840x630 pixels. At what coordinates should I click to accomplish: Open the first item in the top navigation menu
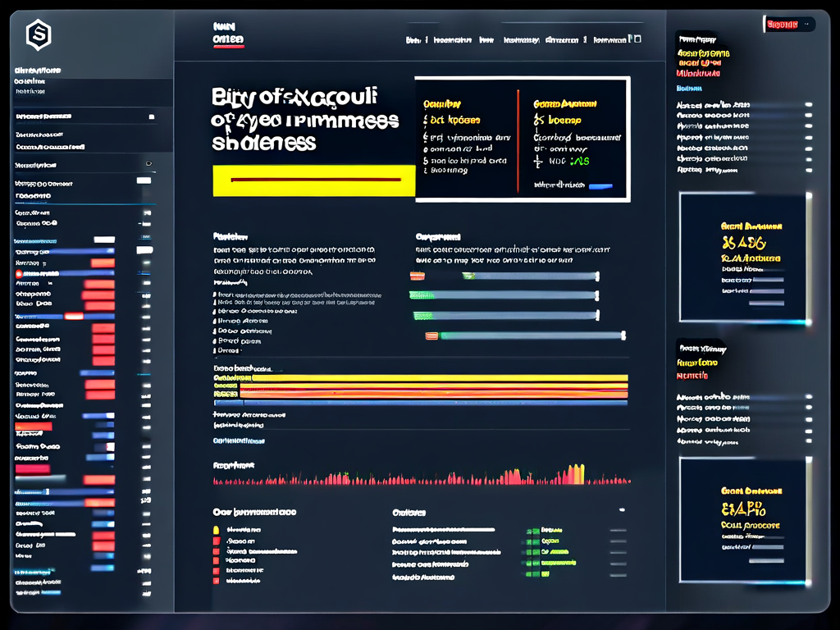coord(416,39)
